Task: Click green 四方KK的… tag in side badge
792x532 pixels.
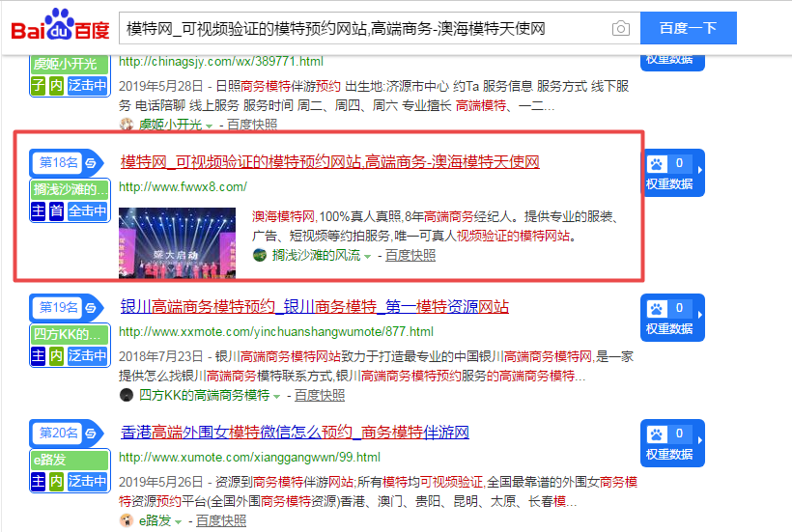Action: click(71, 334)
